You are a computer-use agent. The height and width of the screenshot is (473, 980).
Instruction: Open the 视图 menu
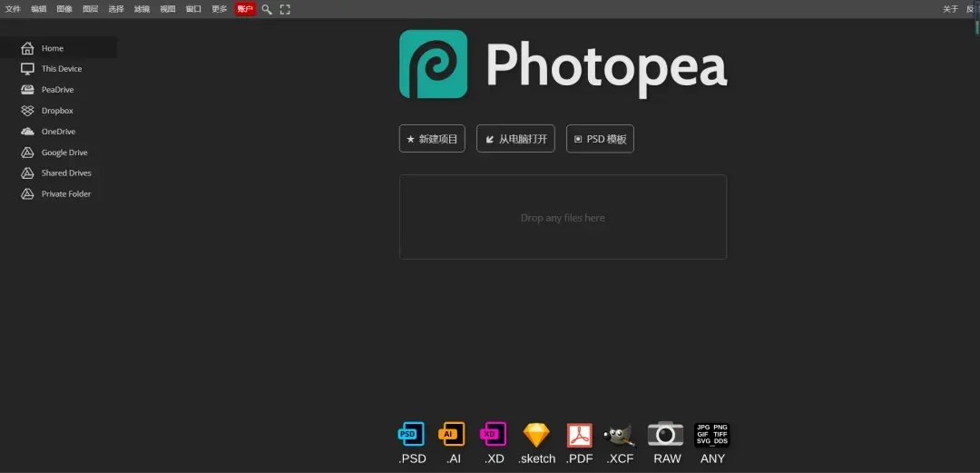tap(168, 9)
